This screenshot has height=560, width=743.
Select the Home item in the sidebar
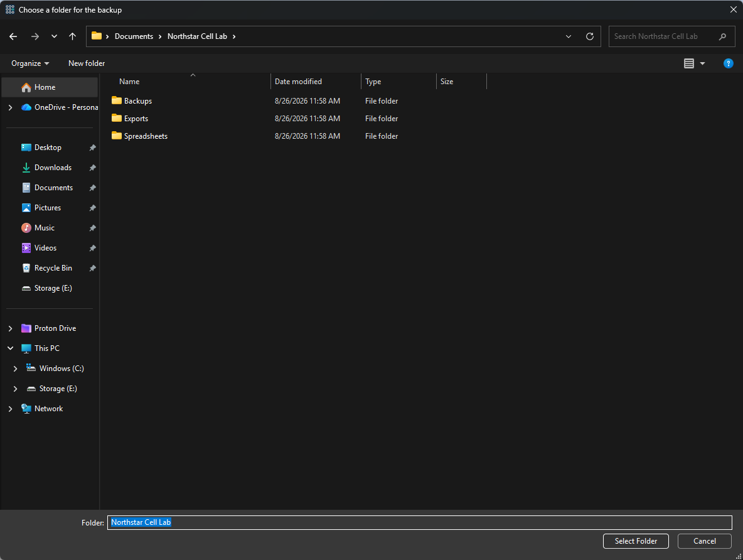[50, 87]
